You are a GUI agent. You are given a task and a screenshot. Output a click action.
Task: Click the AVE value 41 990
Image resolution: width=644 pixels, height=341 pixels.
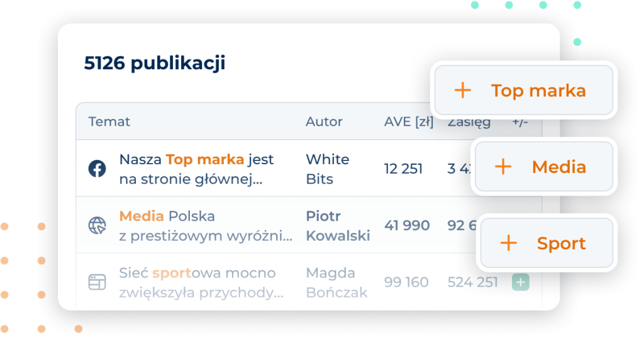click(407, 225)
